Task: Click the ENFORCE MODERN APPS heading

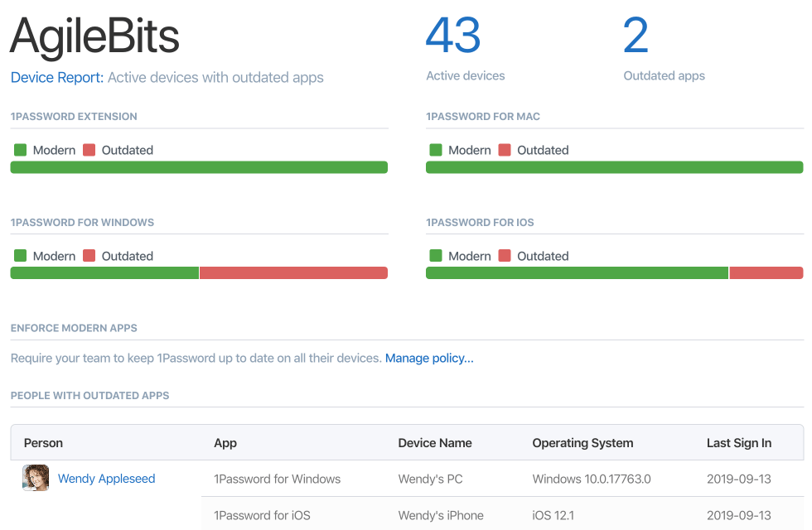Action: pyautogui.click(x=74, y=328)
